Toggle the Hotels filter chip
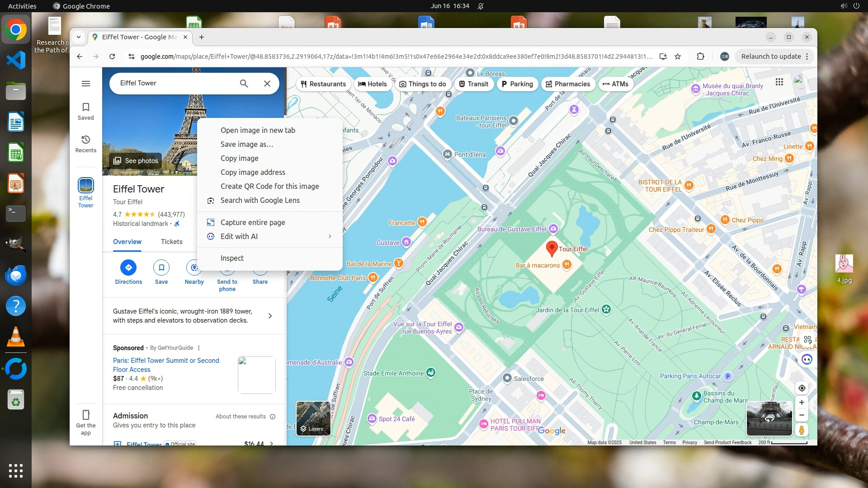This screenshot has width=868, height=488. (373, 84)
